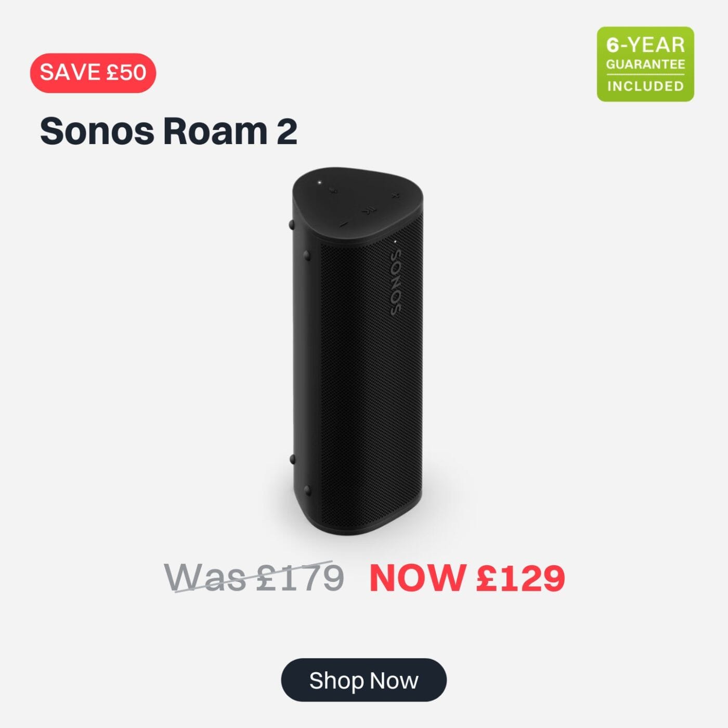Select the red SAVE £50 badge

tap(93, 72)
